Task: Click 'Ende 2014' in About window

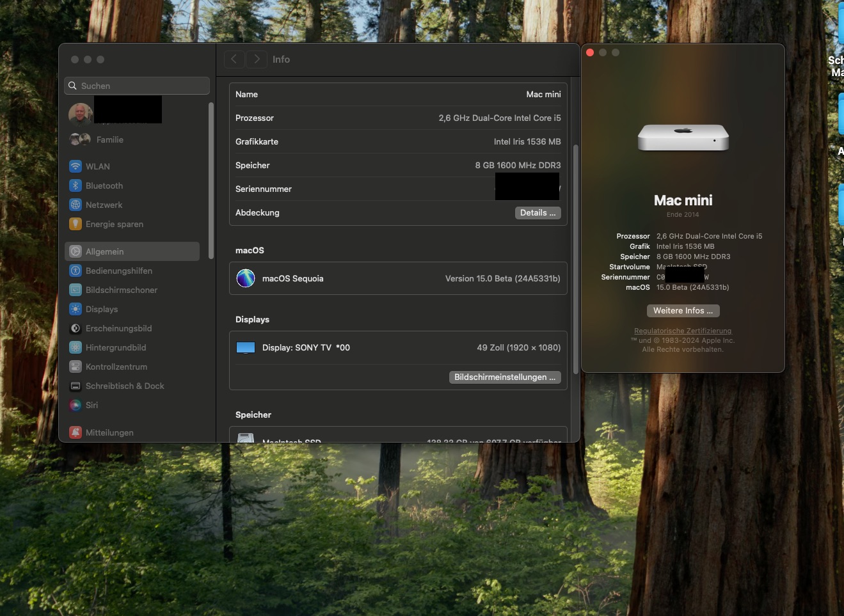Action: 683,214
